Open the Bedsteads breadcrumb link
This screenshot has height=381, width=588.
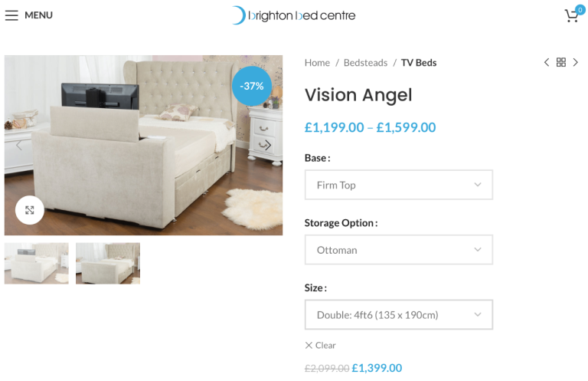click(366, 63)
